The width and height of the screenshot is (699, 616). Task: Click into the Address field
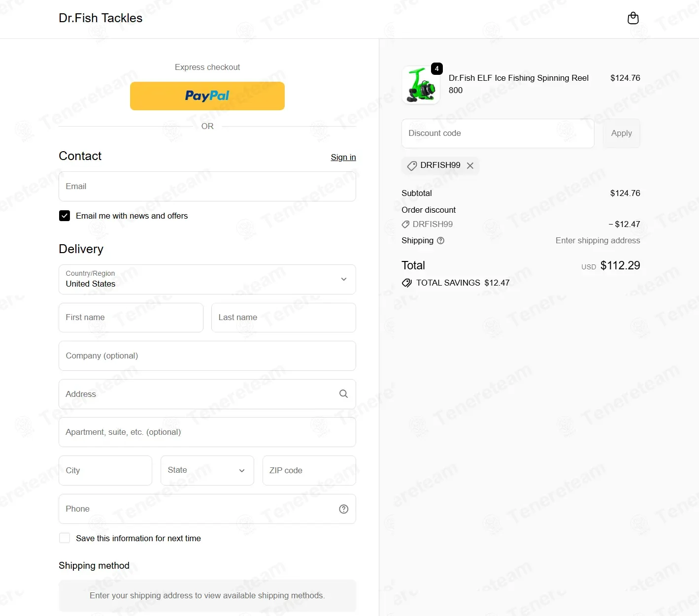point(207,394)
